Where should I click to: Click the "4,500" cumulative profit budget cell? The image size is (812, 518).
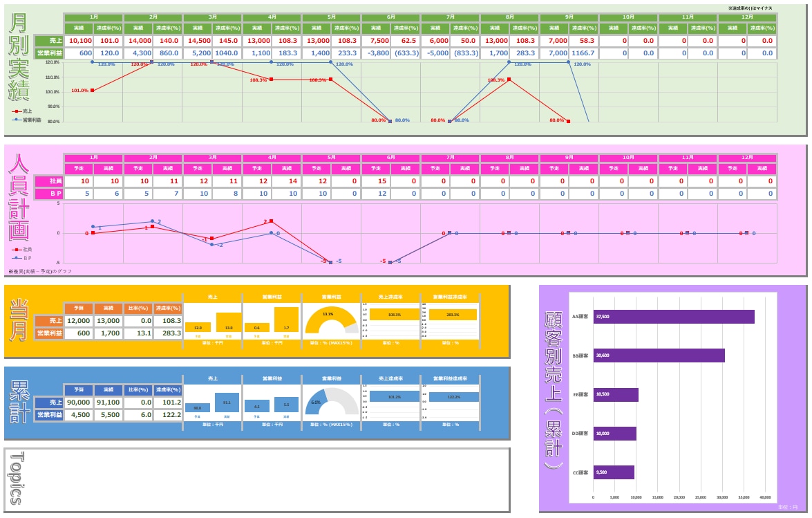(x=79, y=414)
